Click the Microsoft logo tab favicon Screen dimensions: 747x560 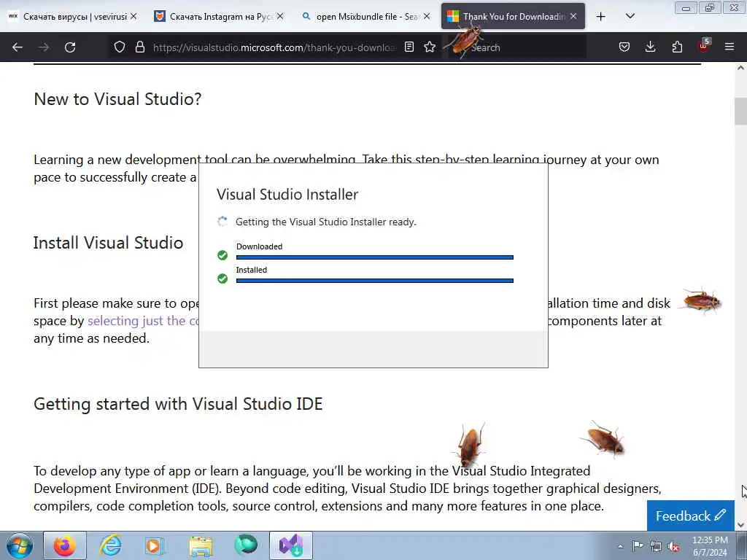point(452,17)
